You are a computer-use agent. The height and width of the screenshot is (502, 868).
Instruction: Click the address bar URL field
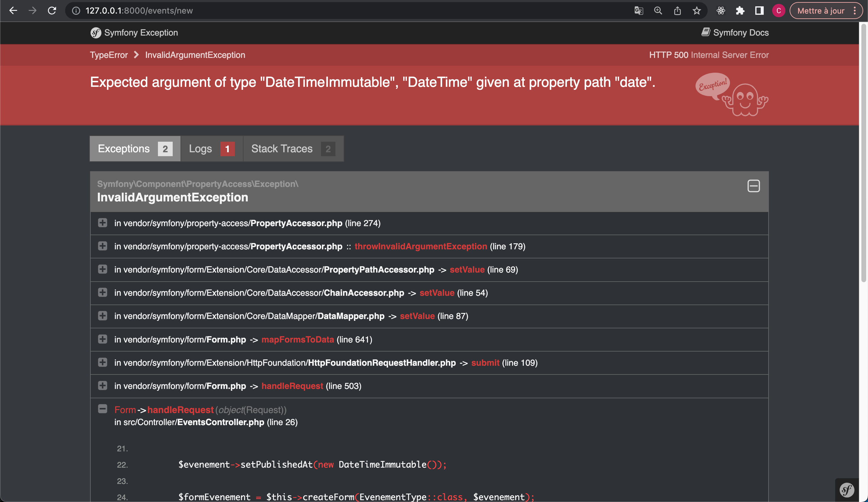coord(310,11)
